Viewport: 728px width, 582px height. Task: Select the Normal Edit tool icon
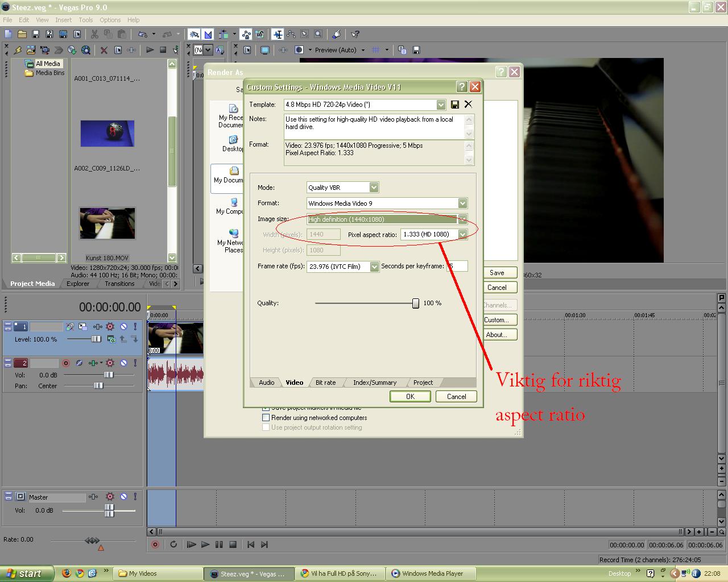[x=278, y=34]
